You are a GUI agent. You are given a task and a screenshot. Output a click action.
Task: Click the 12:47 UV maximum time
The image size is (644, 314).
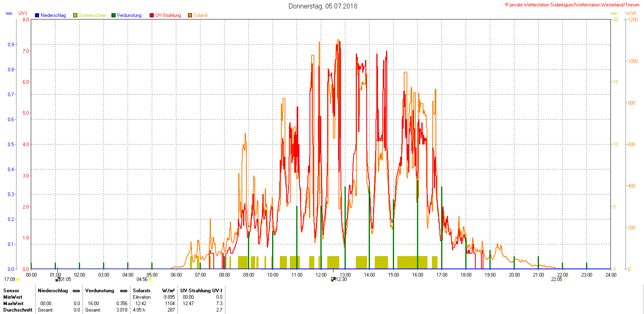(x=188, y=304)
